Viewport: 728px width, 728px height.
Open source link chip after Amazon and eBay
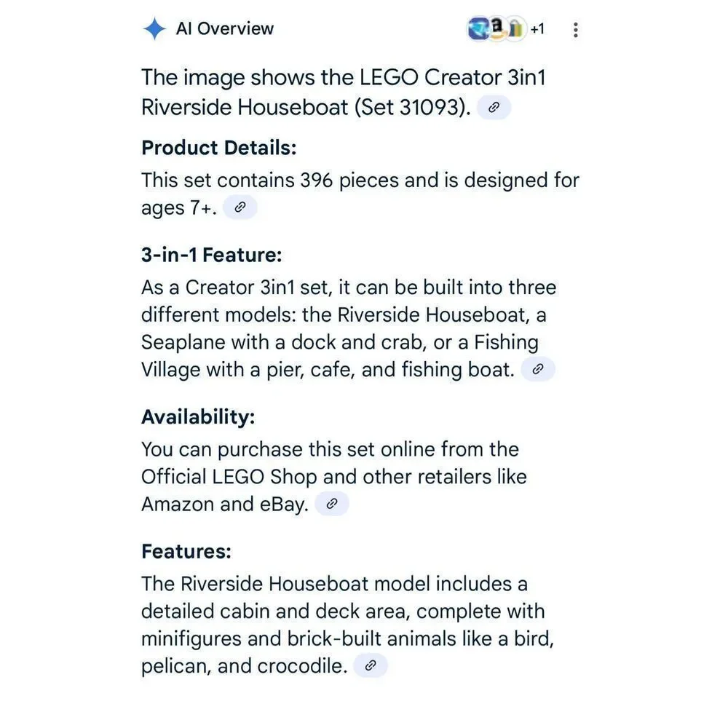pos(331,504)
